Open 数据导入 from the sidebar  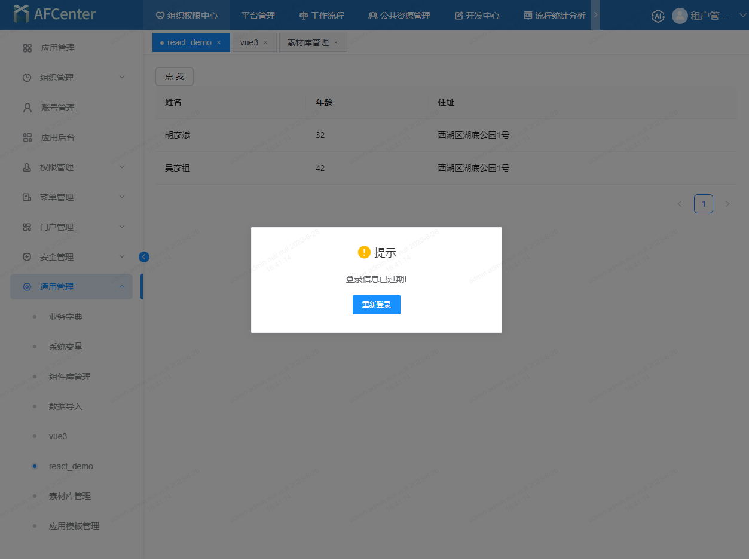click(x=66, y=406)
